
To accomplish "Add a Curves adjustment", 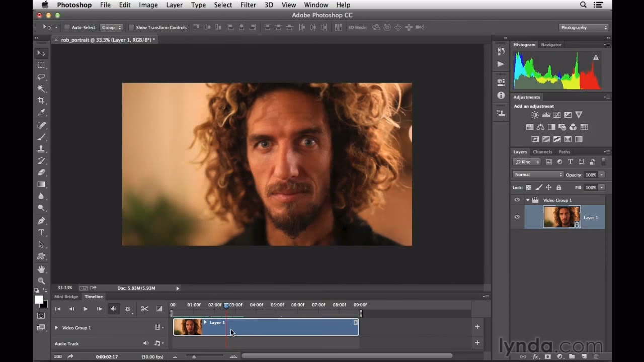I will pos(557,115).
